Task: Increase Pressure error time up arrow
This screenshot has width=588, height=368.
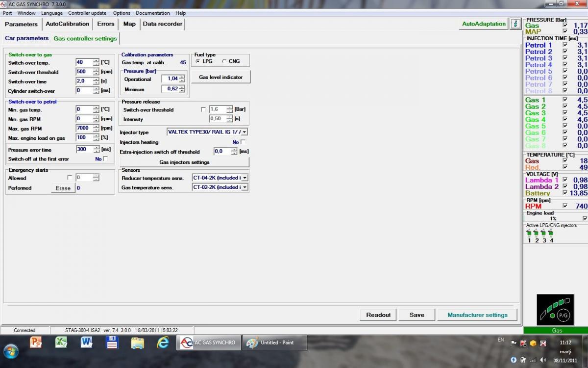Action: [96, 148]
